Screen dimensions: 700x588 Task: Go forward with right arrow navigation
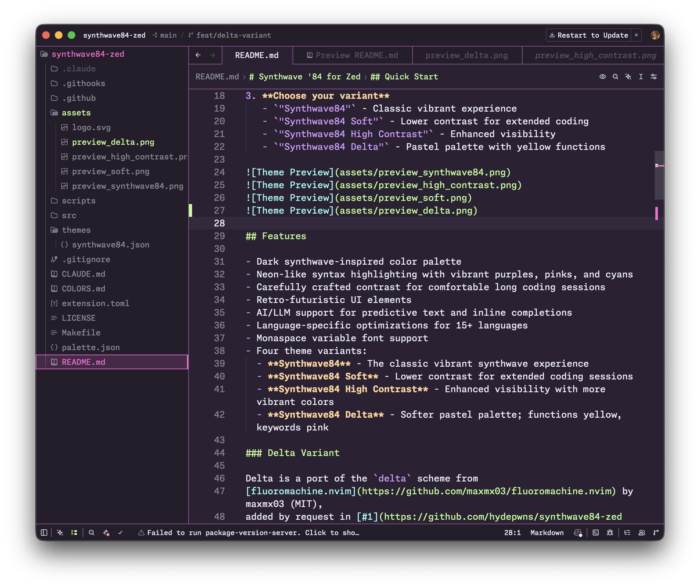coord(212,55)
